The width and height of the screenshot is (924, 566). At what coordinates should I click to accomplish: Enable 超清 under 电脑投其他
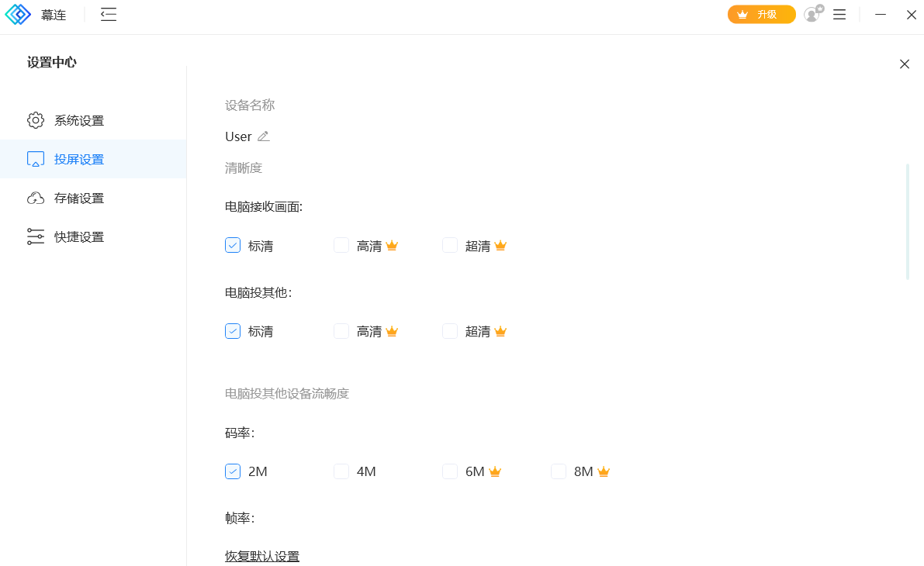[450, 331]
